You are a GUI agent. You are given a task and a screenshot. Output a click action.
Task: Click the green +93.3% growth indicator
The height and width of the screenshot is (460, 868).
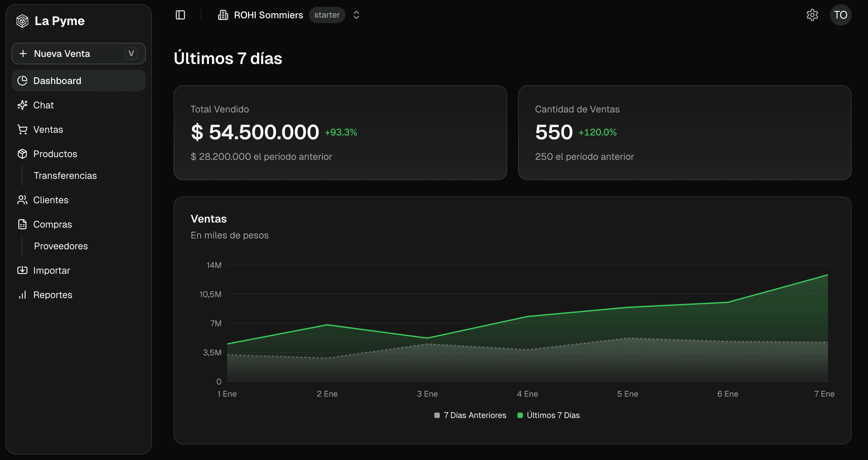[x=340, y=132]
